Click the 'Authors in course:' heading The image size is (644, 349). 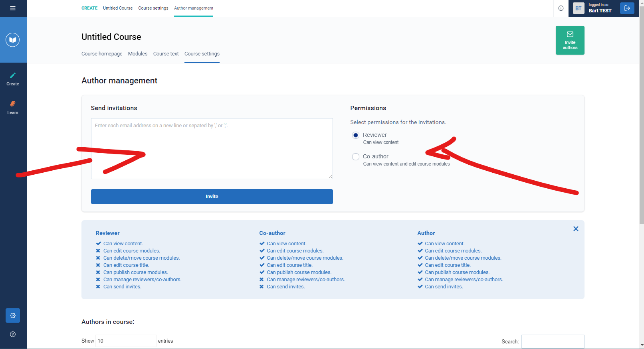coord(108,322)
